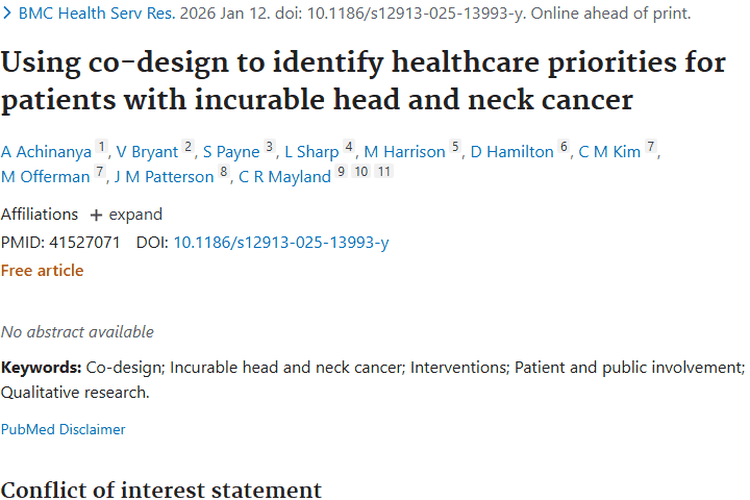Click the chevron before journal name
Image resolution: width=750 pixels, height=500 pixels.
point(7,15)
